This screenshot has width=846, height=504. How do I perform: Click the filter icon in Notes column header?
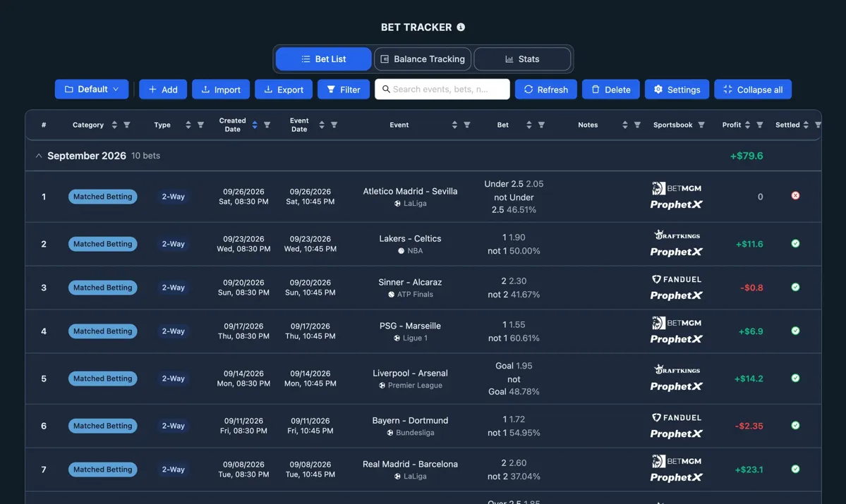(637, 125)
